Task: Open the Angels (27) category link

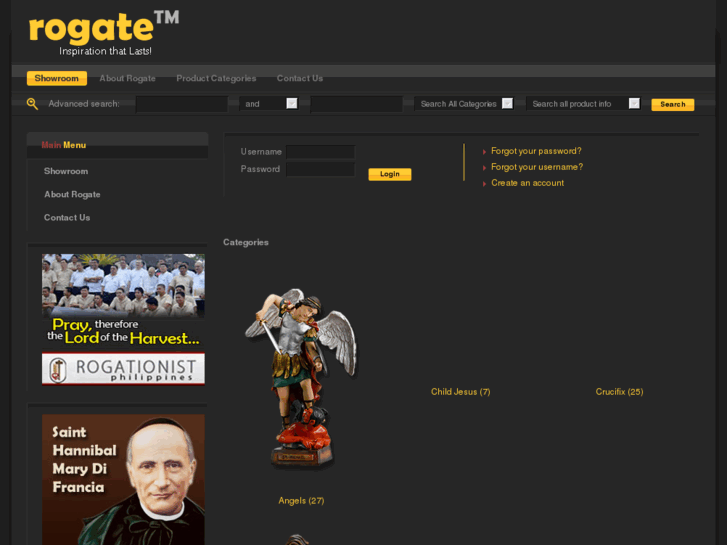Action: [x=301, y=500]
